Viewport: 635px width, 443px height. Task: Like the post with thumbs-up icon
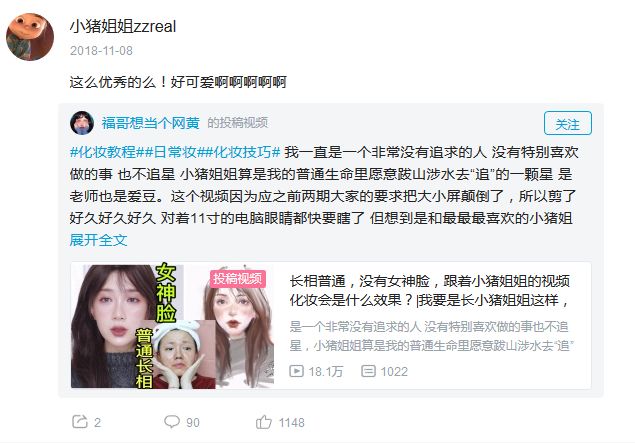point(264,422)
